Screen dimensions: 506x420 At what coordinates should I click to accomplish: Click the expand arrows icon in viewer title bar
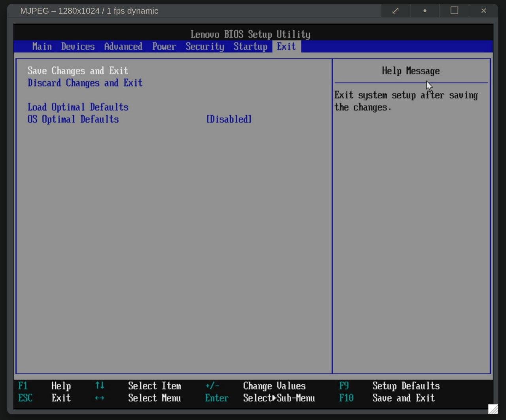point(395,11)
